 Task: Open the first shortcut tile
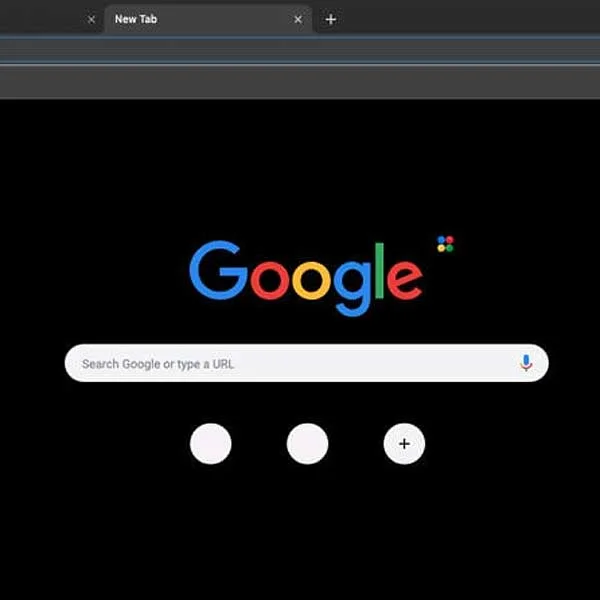[x=210, y=443]
